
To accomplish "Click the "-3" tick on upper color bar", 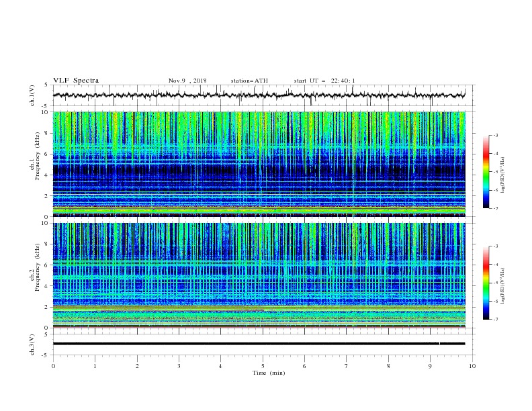I will tap(495, 135).
